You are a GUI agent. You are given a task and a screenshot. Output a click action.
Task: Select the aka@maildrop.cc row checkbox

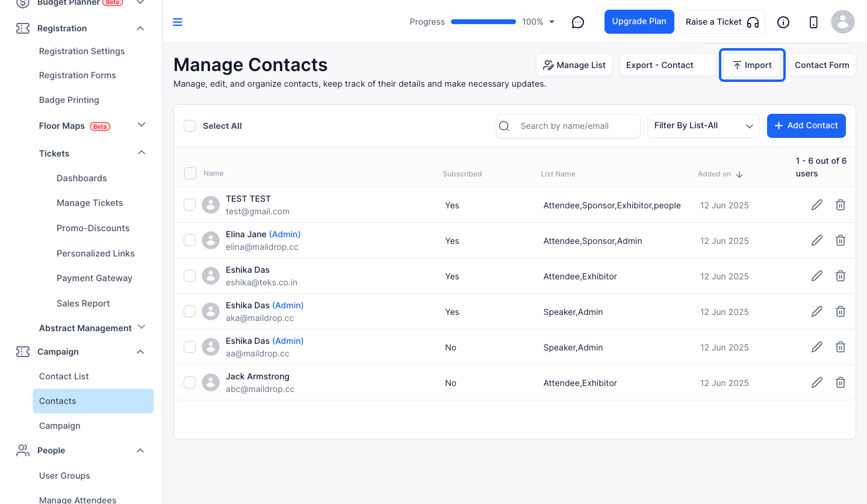point(190,311)
